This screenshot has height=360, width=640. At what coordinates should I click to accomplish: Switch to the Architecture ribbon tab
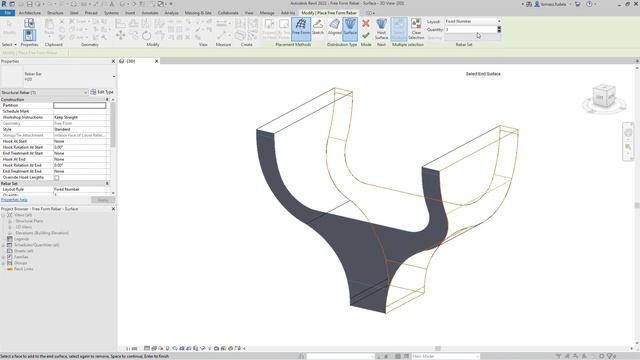tap(30, 13)
